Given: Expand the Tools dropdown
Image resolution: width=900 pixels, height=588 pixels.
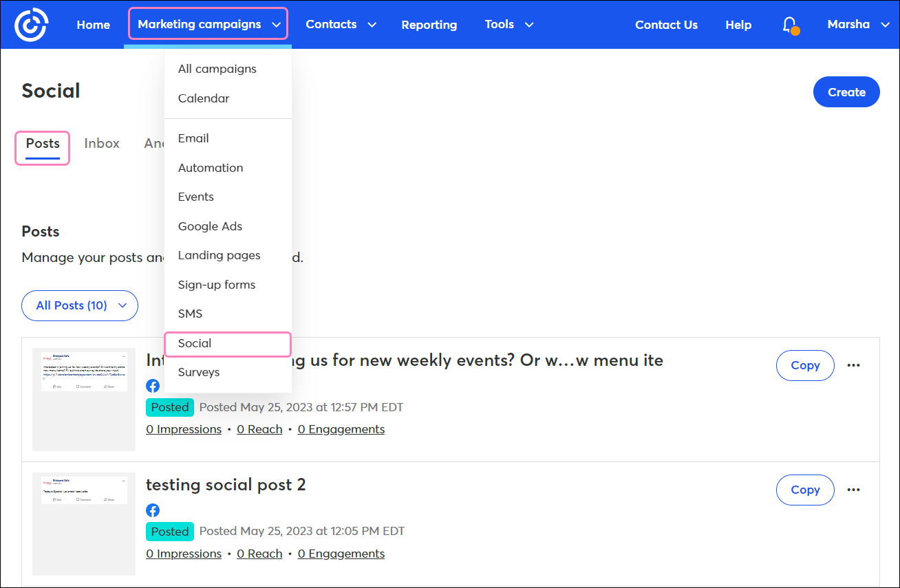Looking at the screenshot, I should tap(508, 24).
